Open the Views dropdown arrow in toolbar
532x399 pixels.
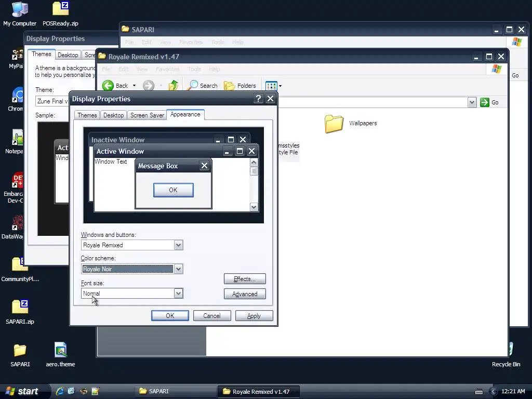(280, 86)
